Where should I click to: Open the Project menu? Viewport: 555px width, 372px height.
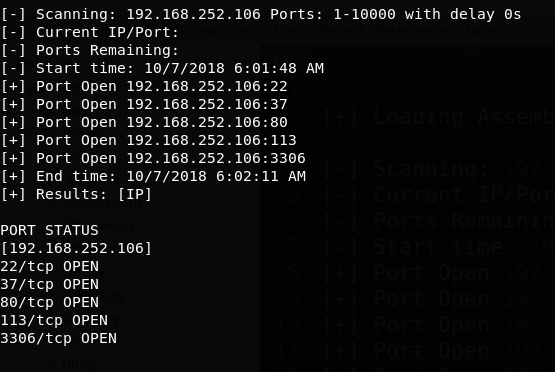pos(342,31)
